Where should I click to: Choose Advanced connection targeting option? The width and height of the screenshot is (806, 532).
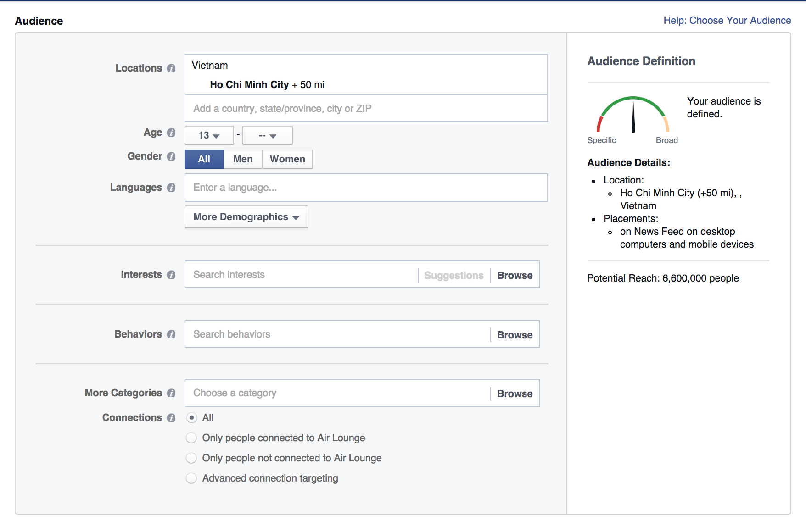click(191, 478)
